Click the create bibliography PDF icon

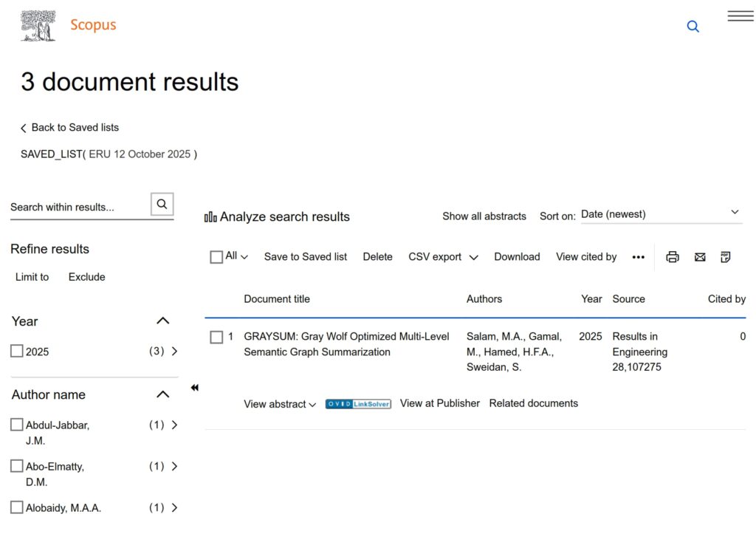point(726,257)
